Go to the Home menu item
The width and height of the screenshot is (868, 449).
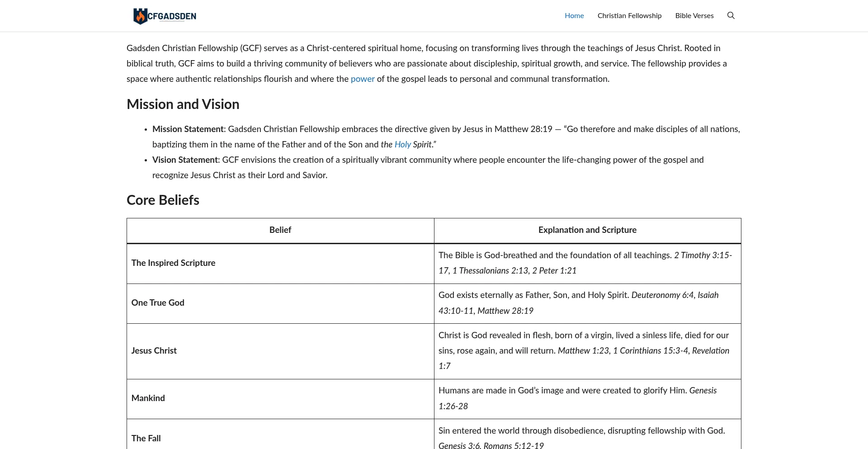[574, 16]
